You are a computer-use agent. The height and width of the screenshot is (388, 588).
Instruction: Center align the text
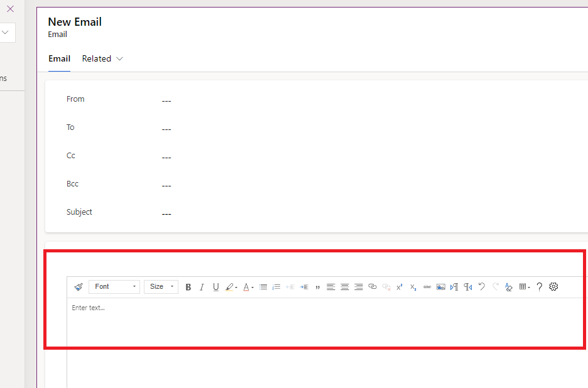(345, 287)
